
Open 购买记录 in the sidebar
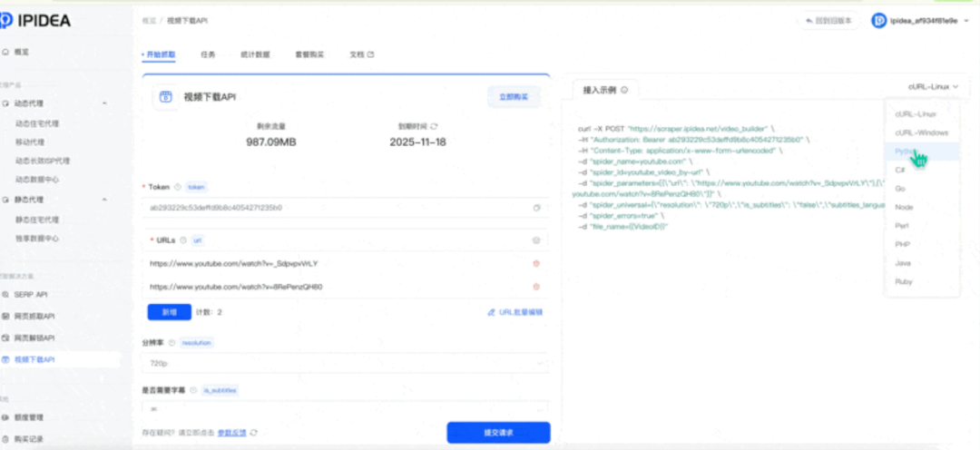coord(28,439)
